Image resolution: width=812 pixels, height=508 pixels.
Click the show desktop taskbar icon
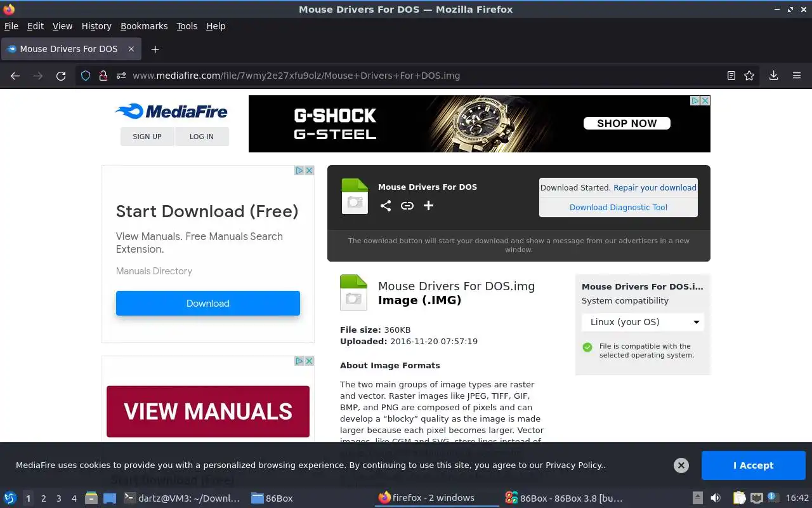click(x=110, y=498)
